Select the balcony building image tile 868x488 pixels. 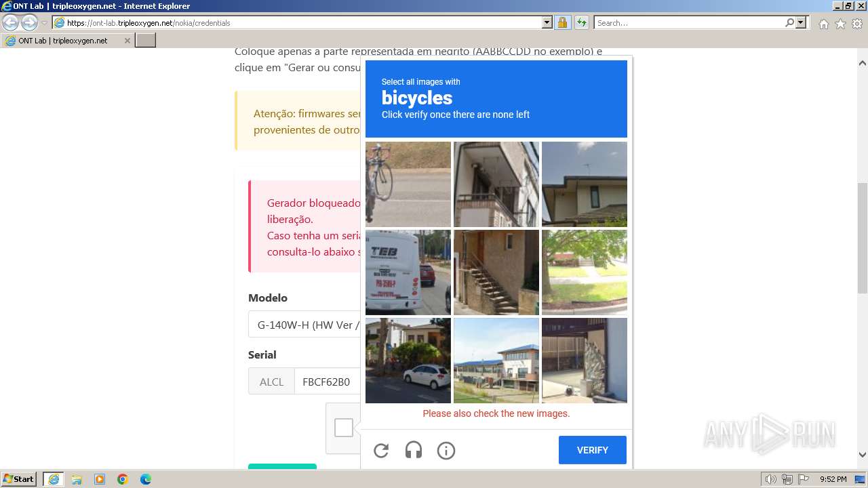[x=496, y=184]
